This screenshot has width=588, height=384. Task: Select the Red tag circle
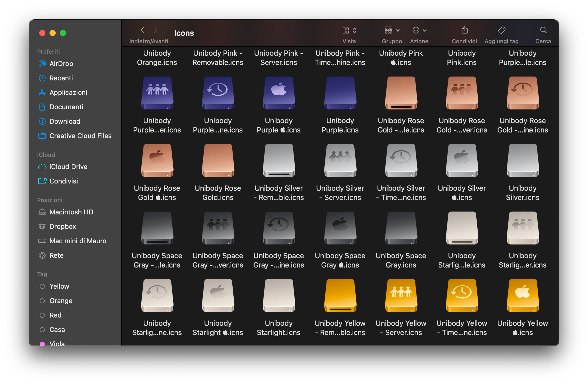pyautogui.click(x=42, y=315)
